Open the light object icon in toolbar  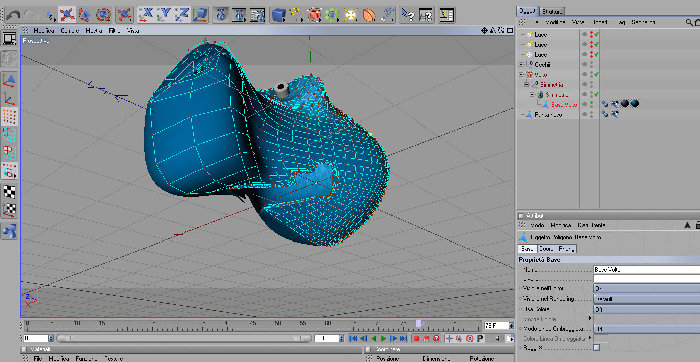pos(350,15)
